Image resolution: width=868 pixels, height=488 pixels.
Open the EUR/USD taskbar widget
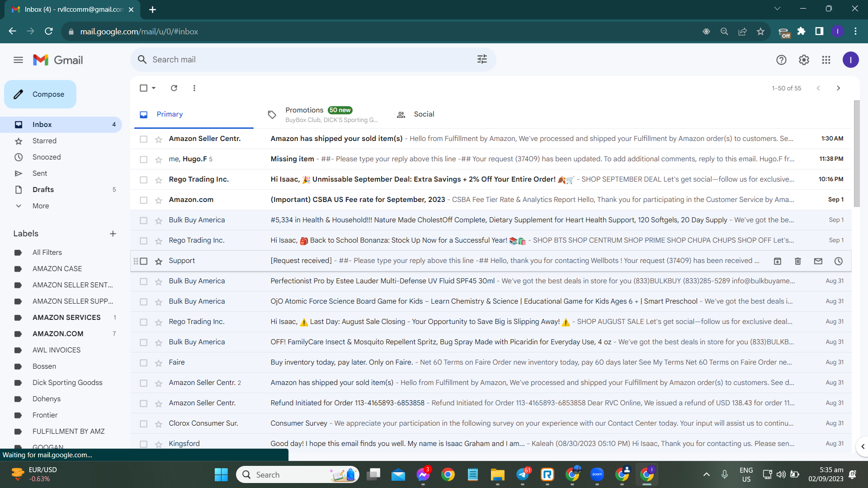pyautogui.click(x=34, y=474)
